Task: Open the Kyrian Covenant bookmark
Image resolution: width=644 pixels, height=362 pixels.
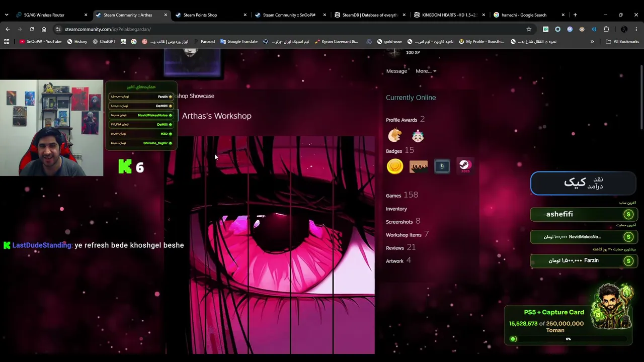Action: (336, 42)
